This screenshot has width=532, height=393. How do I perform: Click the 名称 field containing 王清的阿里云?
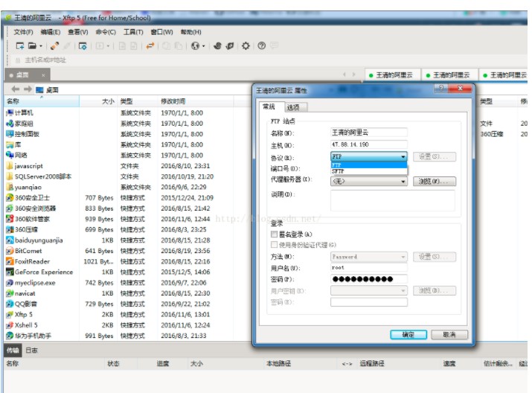[369, 132]
